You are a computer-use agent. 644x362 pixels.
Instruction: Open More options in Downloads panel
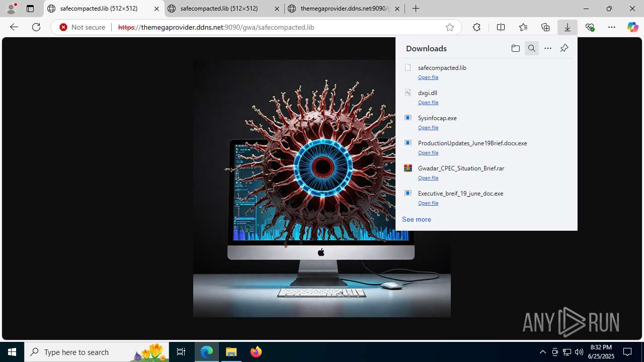point(548,48)
